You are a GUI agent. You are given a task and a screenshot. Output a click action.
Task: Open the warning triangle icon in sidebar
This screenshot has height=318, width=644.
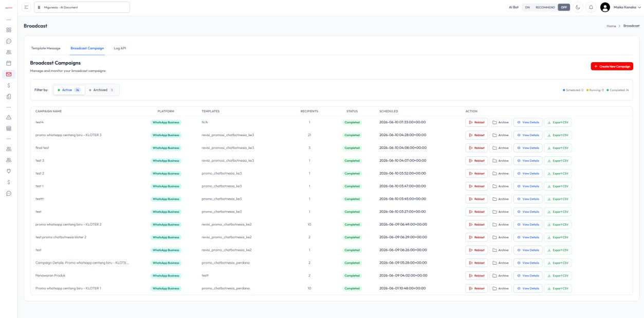click(9, 117)
